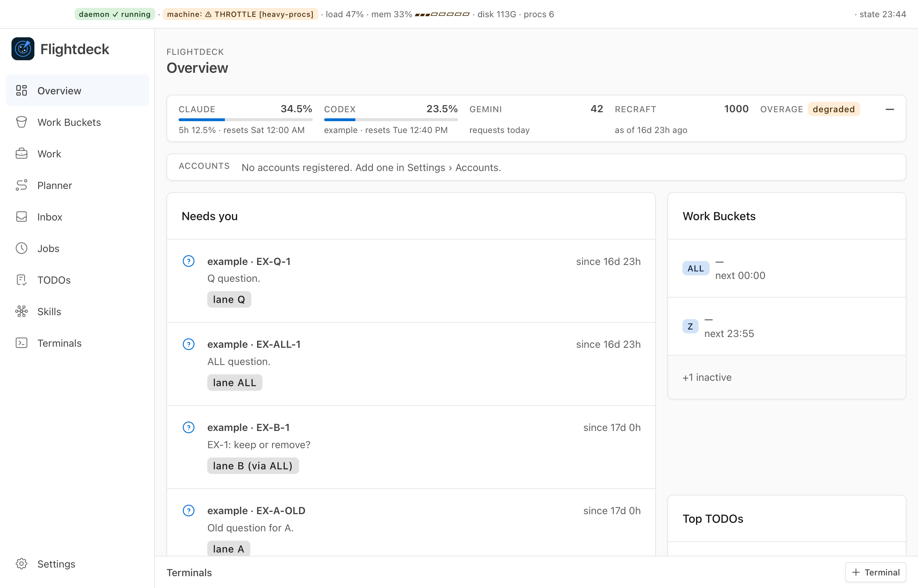Click the + Terminal button
The image size is (918, 588).
[875, 572]
